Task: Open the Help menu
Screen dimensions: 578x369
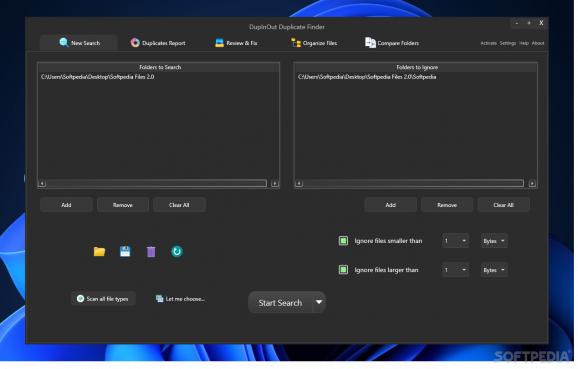Action: (x=524, y=43)
